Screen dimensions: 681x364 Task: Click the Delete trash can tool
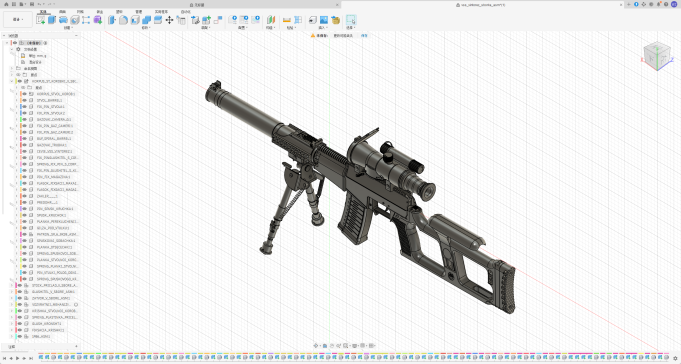[181, 20]
